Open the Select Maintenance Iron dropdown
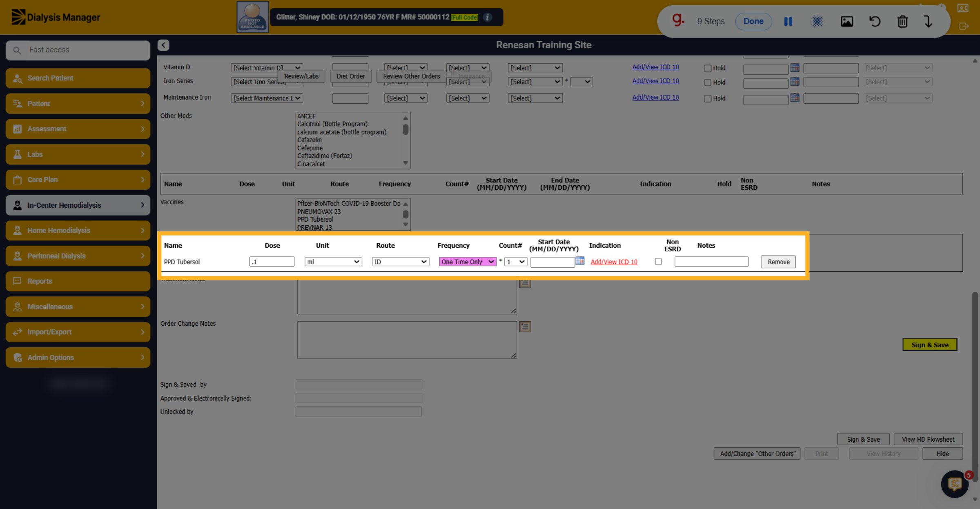This screenshot has width=980, height=509. pyautogui.click(x=267, y=98)
